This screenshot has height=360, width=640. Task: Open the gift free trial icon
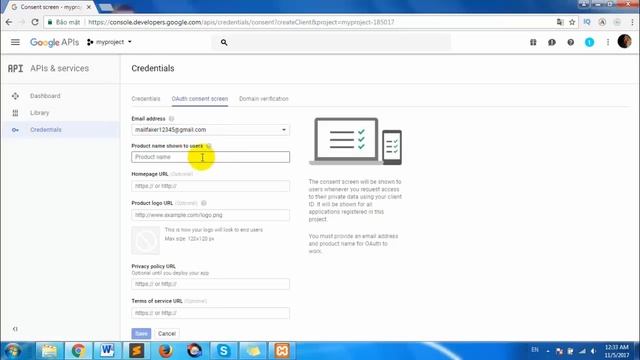click(x=533, y=42)
